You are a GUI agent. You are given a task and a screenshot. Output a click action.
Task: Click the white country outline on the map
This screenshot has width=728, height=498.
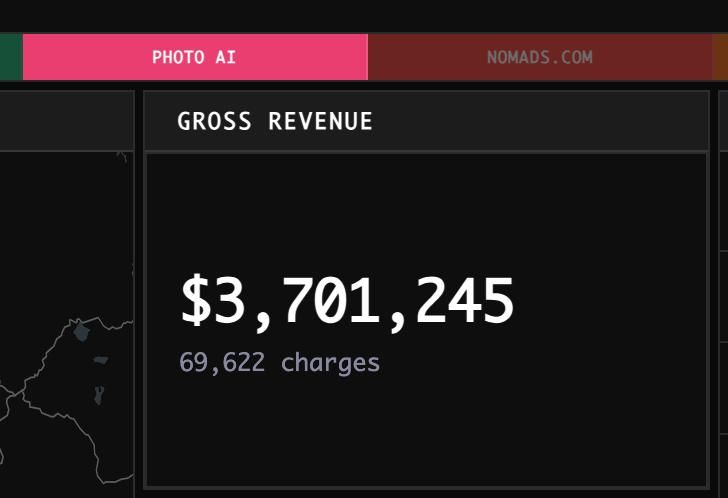pyautogui.click(x=40, y=400)
